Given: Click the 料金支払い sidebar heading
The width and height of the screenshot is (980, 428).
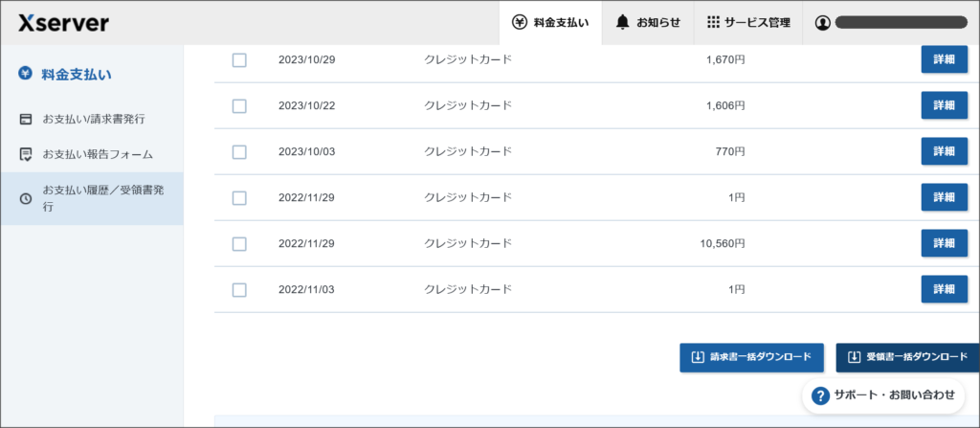Looking at the screenshot, I should point(77,75).
